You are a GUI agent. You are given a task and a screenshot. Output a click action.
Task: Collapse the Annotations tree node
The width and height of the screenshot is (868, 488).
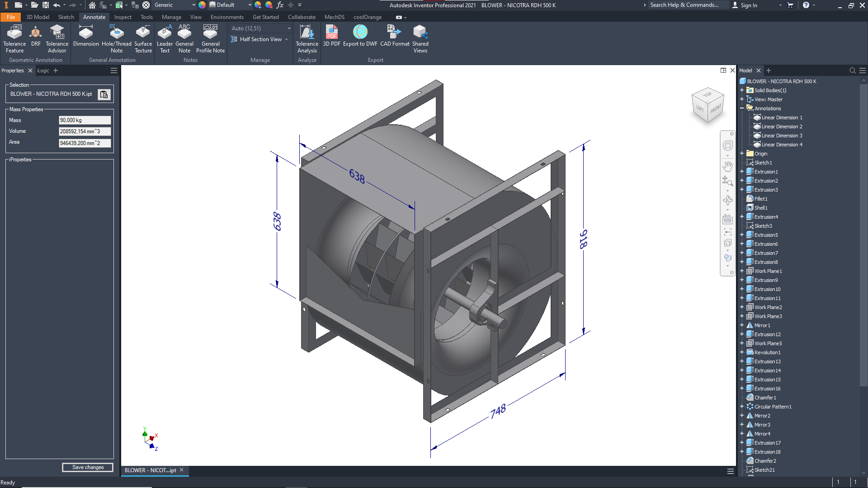(742, 108)
